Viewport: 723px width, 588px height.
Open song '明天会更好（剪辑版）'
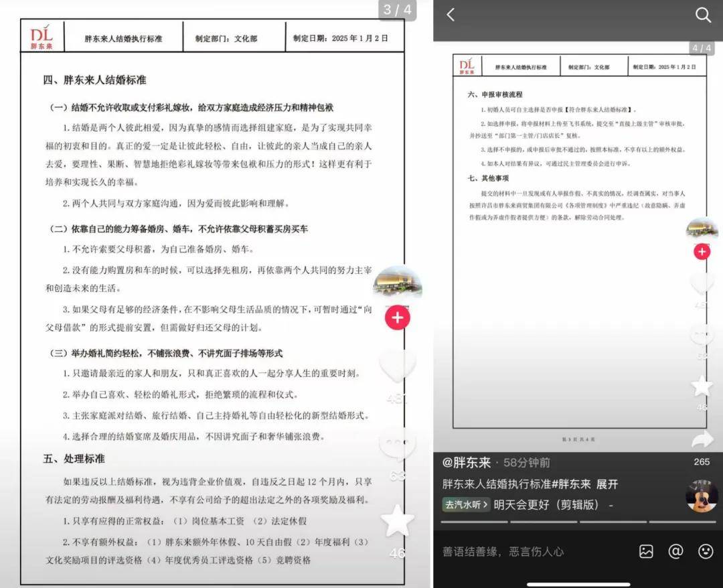click(x=546, y=504)
